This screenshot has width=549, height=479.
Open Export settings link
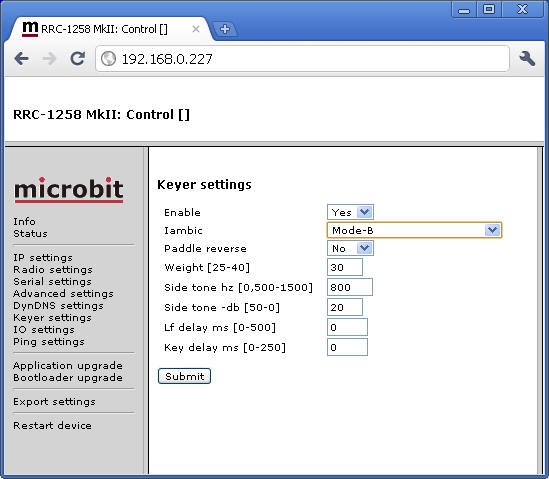click(54, 402)
